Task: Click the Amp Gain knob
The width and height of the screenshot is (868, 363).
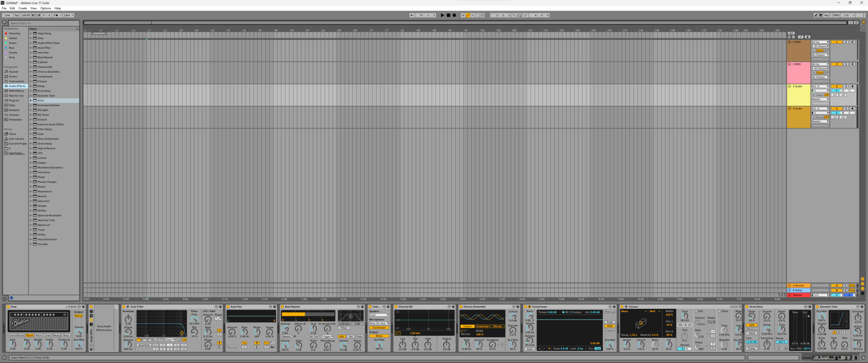Action: [x=13, y=344]
